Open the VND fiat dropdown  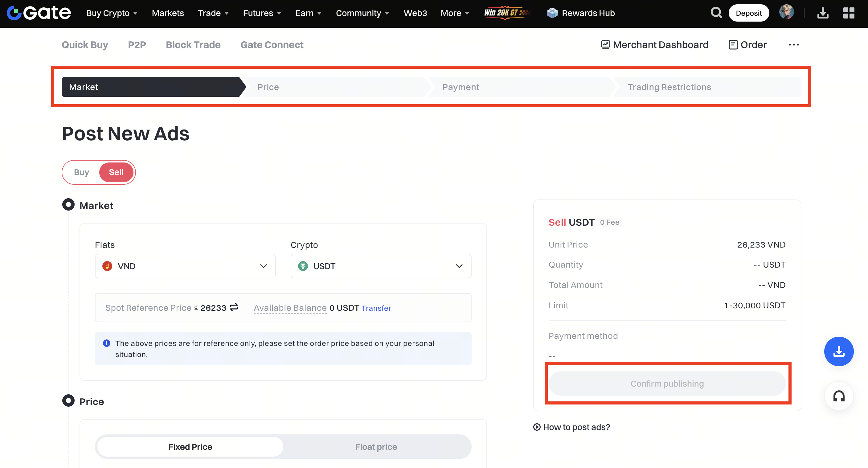[x=185, y=266]
